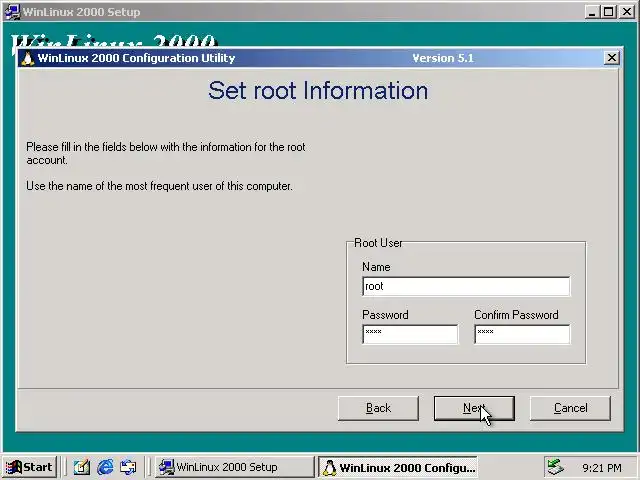Click the Next button
This screenshot has width=640, height=480.
tap(474, 408)
